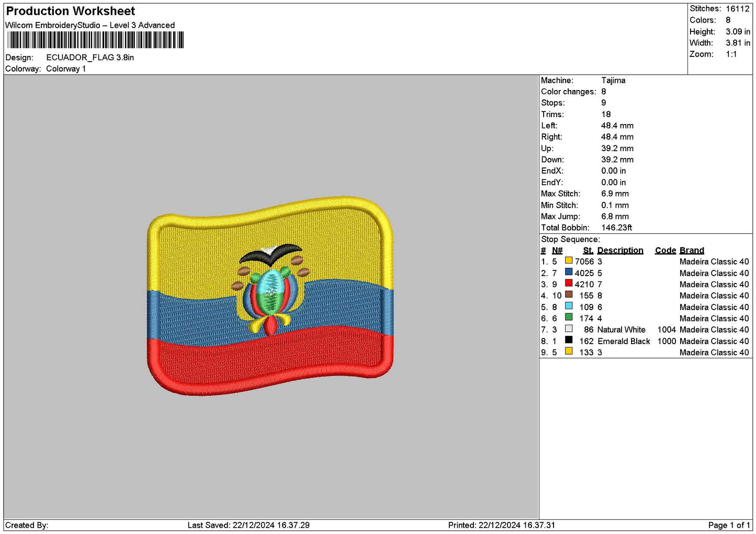This screenshot has height=534, width=756.
Task: Click the 'Emerald Black' description
Action: coord(624,342)
